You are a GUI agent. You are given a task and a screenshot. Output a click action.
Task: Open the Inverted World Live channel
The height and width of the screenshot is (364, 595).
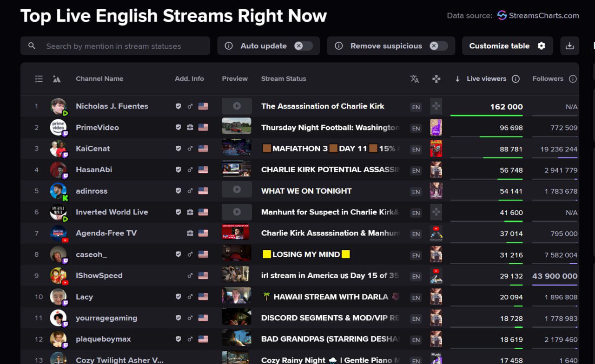112,212
